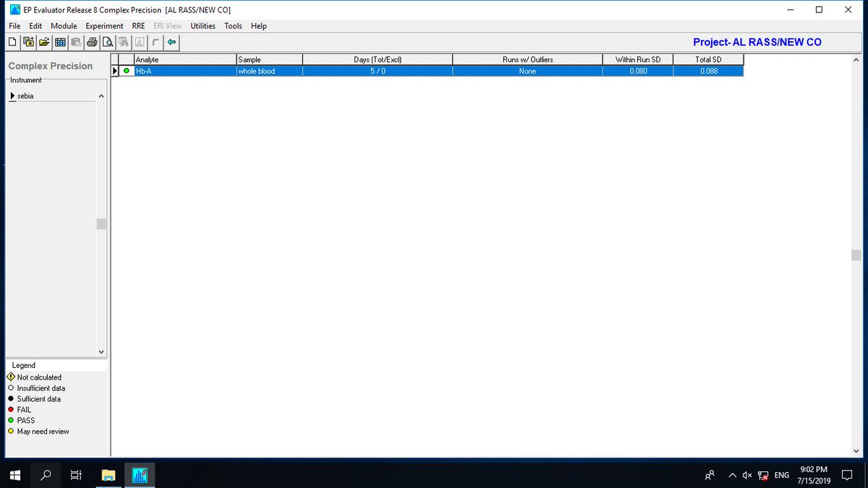Screen dimensions: 868x488
Task: Click the Insufficient data legend entry
Action: [x=36, y=388]
